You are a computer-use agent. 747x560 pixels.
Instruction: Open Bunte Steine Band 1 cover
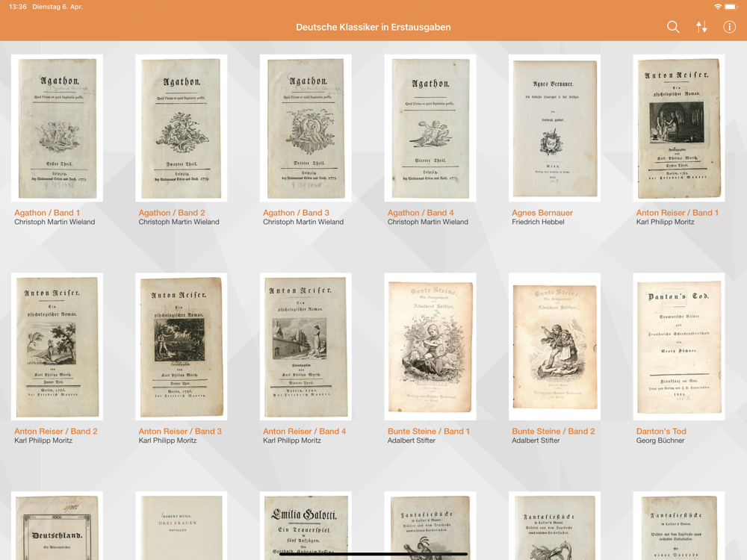tap(430, 346)
